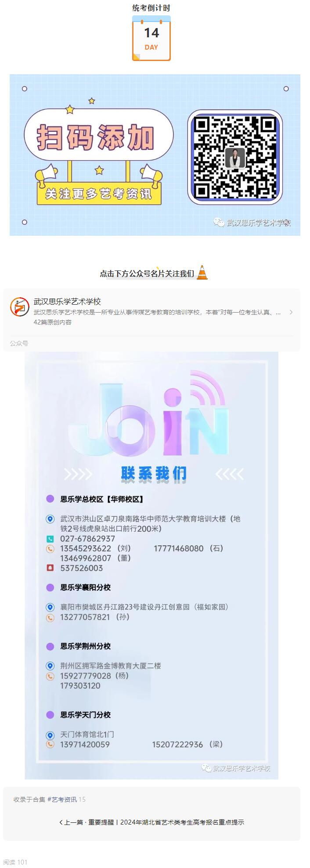310x868 pixels.
Task: Open the 武汉思乐学艺术学校 official account card title
Action: 67,302
